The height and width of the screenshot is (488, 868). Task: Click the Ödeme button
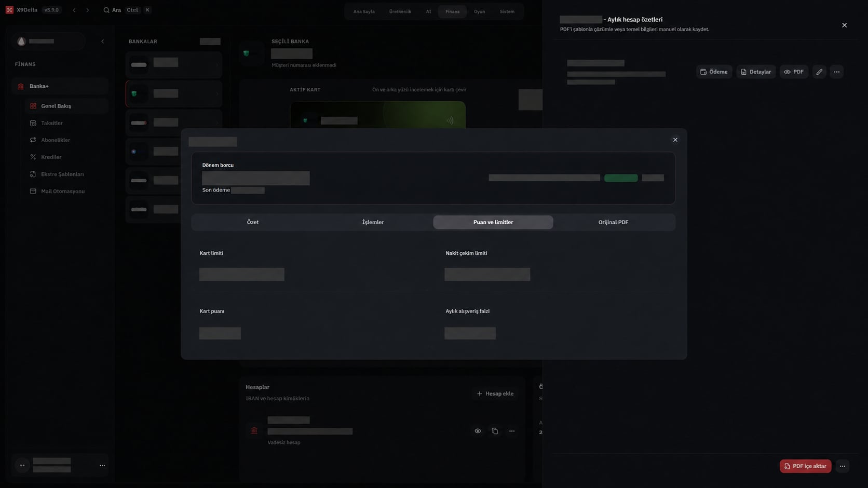click(714, 72)
